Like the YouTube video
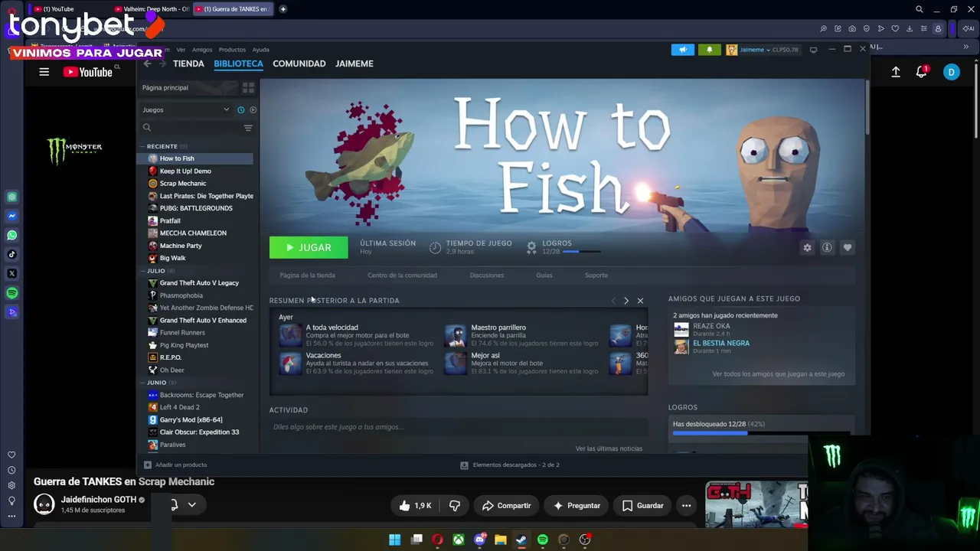The width and height of the screenshot is (980, 551). pos(416,505)
